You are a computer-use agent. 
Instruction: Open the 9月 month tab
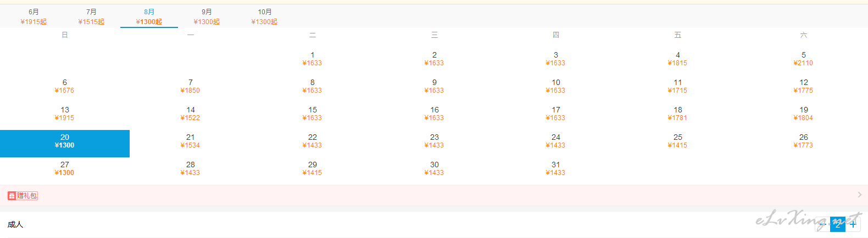click(x=207, y=16)
